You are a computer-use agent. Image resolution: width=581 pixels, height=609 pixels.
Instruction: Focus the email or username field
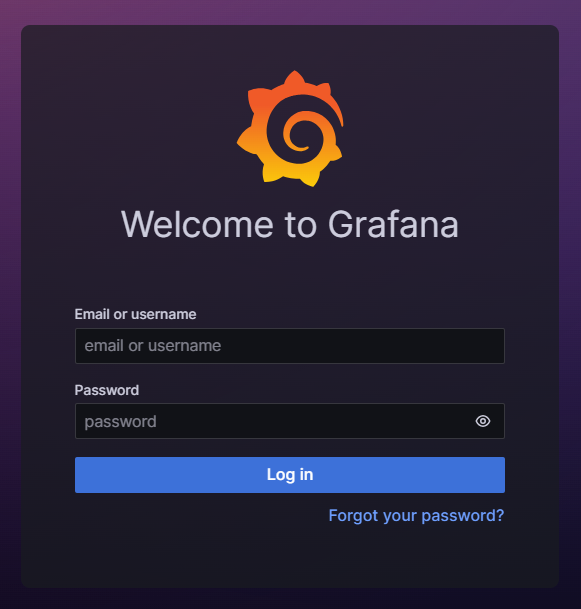coord(290,346)
